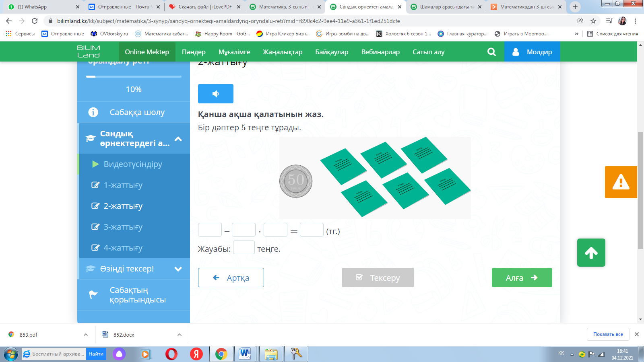Open the media player icon in the taskbar
The height and width of the screenshot is (362, 644).
[146, 354]
